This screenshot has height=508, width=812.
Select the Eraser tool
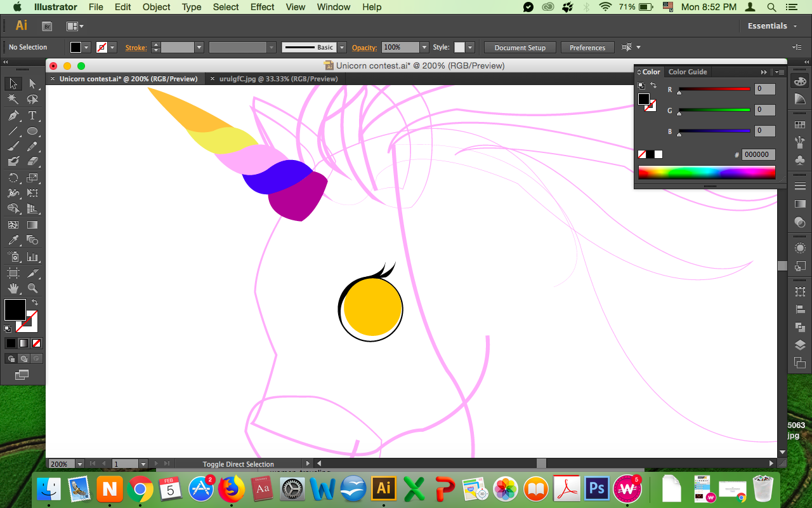32,162
